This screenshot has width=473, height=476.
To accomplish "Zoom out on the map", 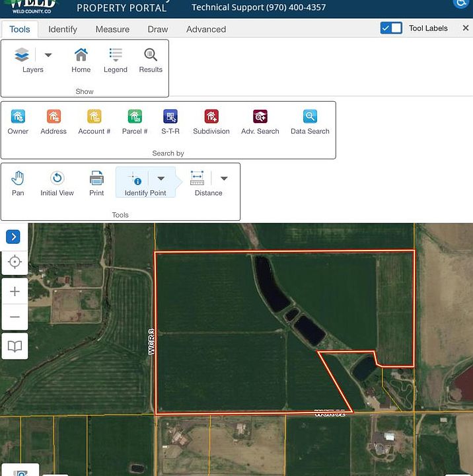I will tap(15, 317).
